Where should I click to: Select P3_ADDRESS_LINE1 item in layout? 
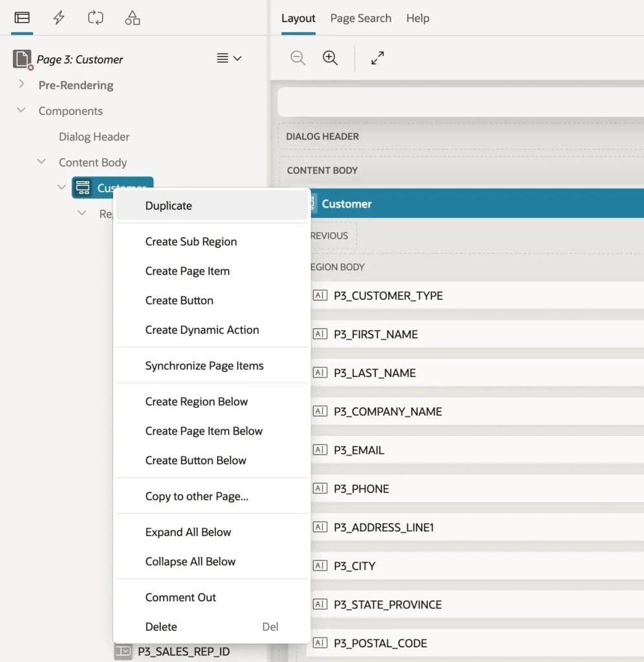[477, 528]
